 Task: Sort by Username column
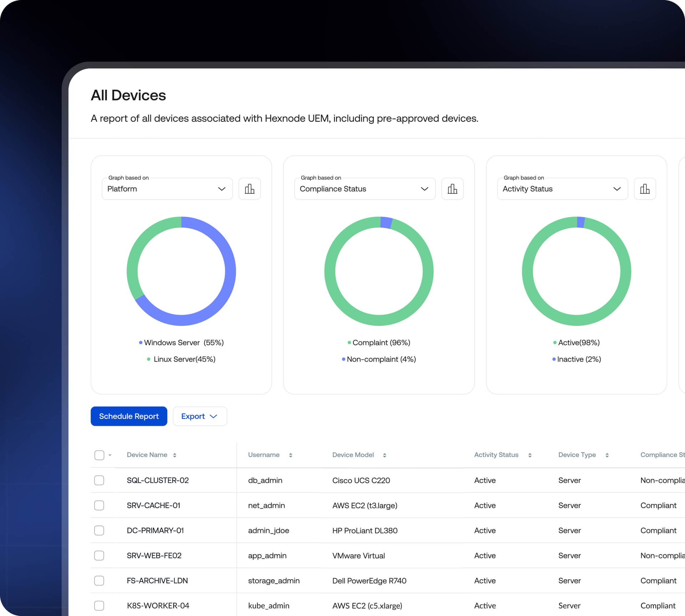point(291,455)
